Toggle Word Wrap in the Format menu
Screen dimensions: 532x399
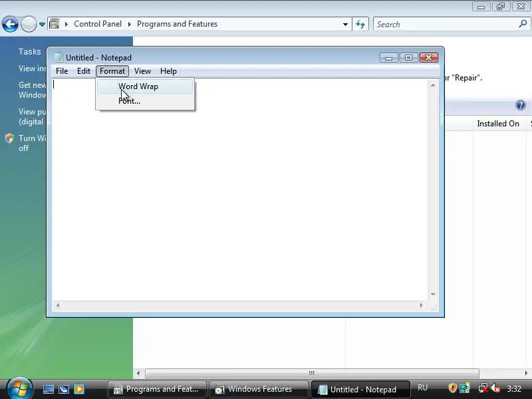(145, 86)
